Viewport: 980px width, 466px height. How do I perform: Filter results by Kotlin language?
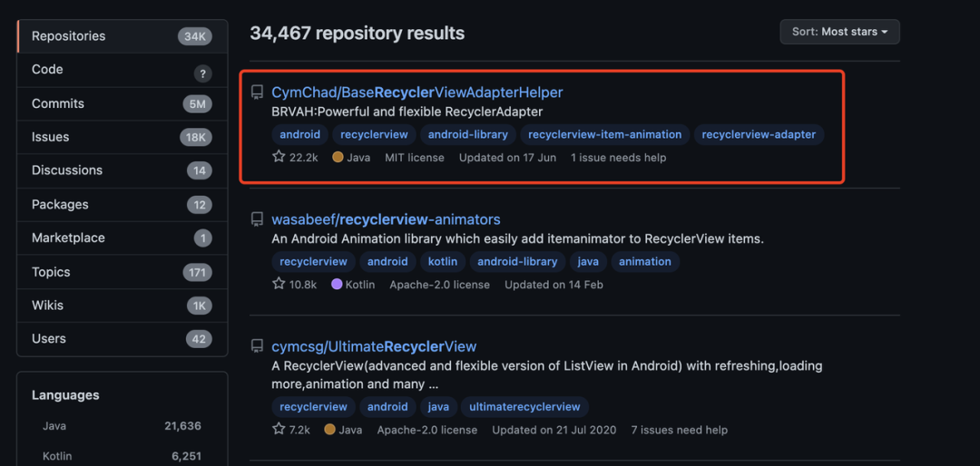click(57, 456)
